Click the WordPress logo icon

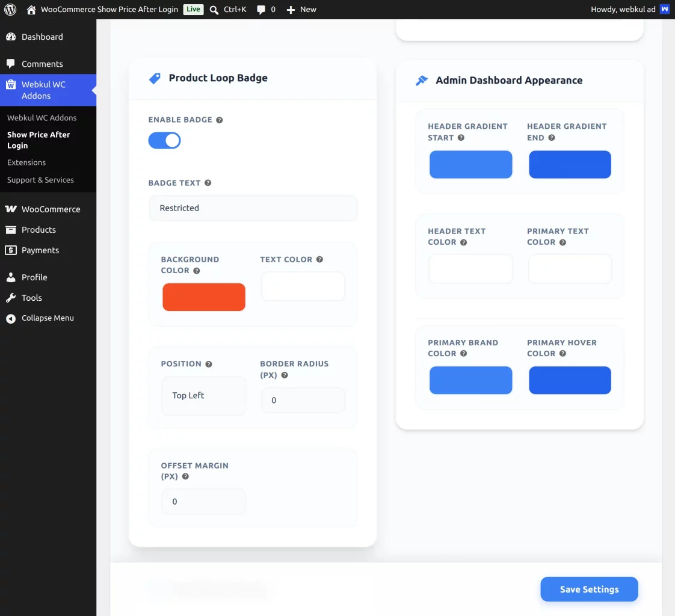(10, 10)
